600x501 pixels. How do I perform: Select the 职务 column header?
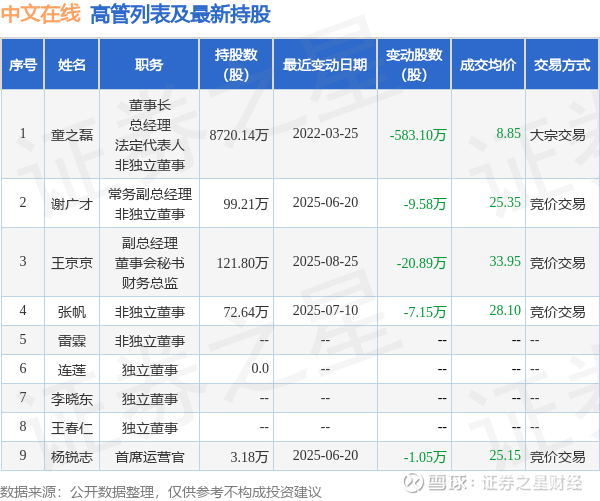[x=149, y=65]
